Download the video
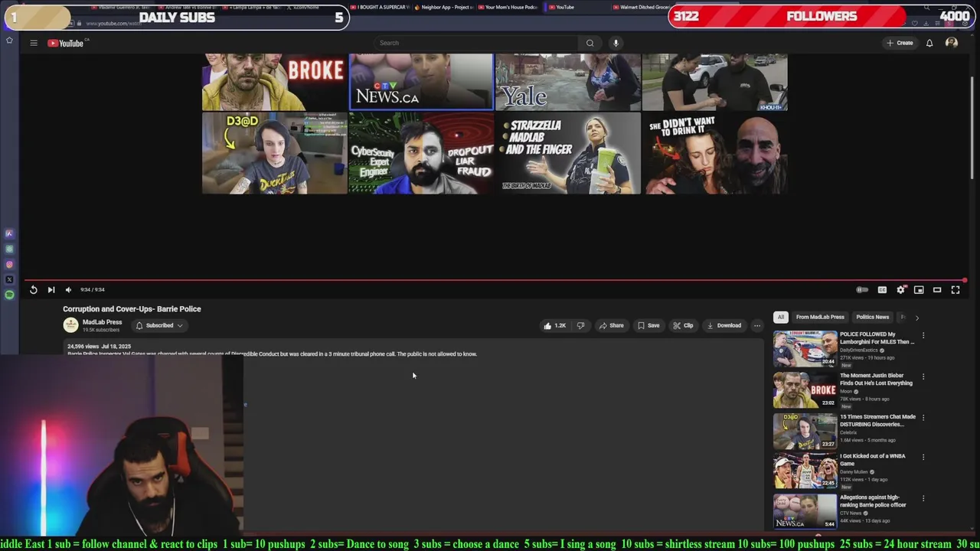The width and height of the screenshot is (980, 551). click(724, 325)
